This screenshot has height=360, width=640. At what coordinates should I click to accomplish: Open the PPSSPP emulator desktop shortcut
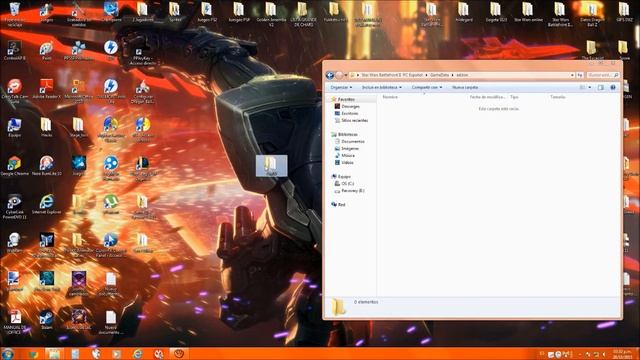tap(78, 51)
